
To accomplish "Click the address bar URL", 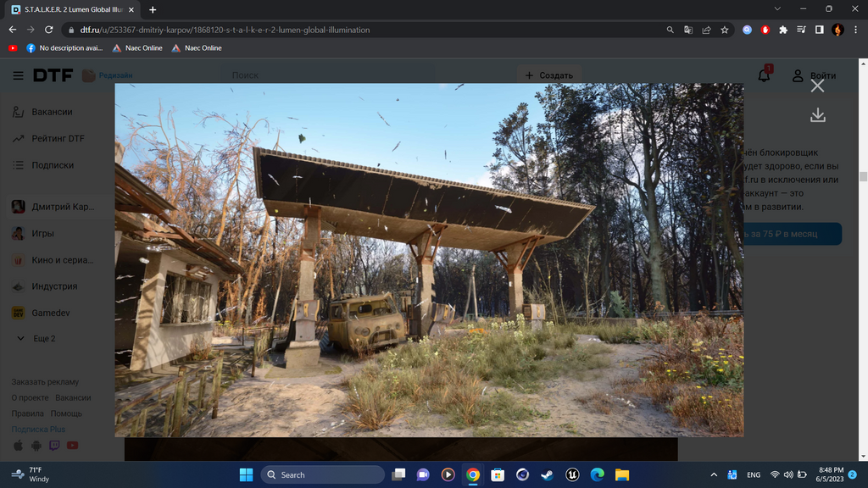I will (225, 30).
